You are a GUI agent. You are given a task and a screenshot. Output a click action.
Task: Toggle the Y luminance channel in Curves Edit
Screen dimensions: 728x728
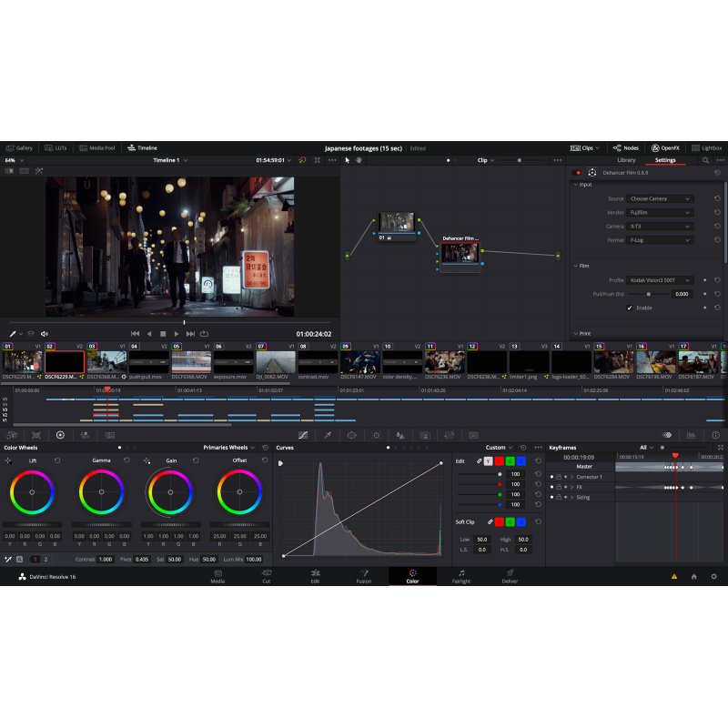488,461
